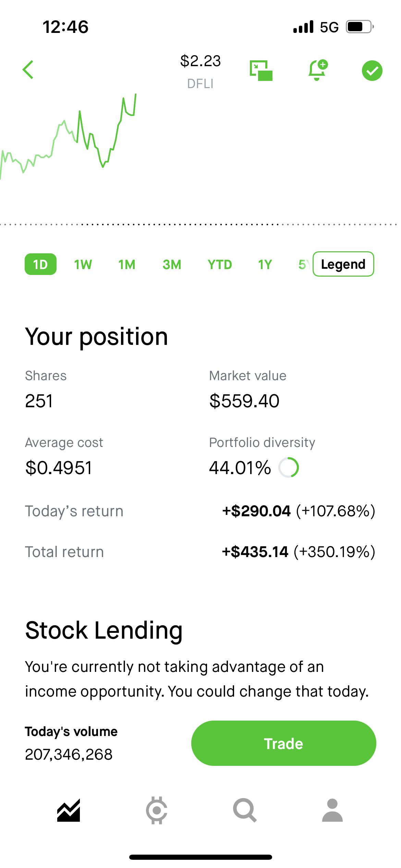
Task: Add a price alert with the bell icon
Action: pyautogui.click(x=318, y=70)
